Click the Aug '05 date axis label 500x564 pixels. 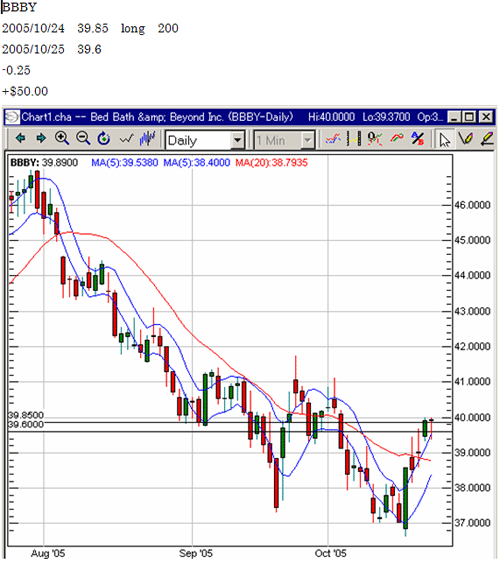pos(48,554)
